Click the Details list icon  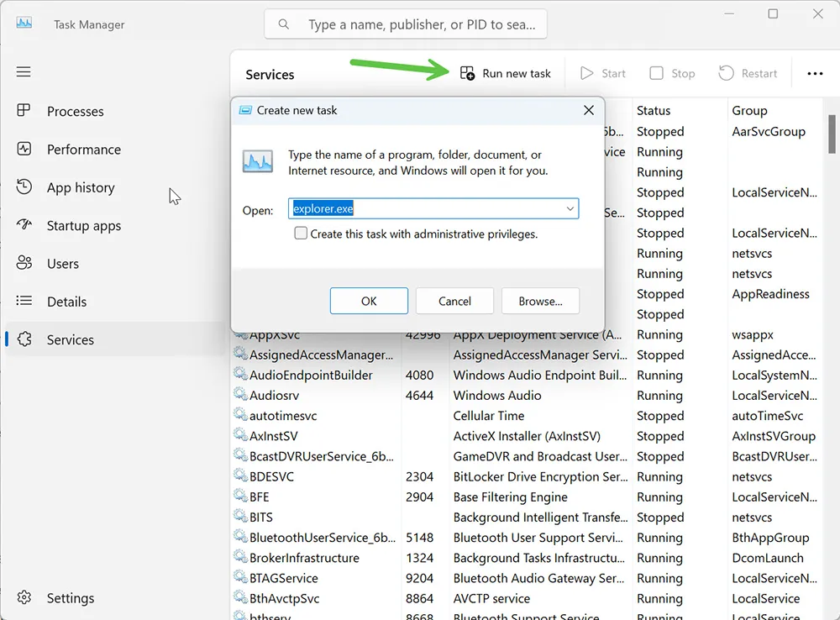click(24, 301)
